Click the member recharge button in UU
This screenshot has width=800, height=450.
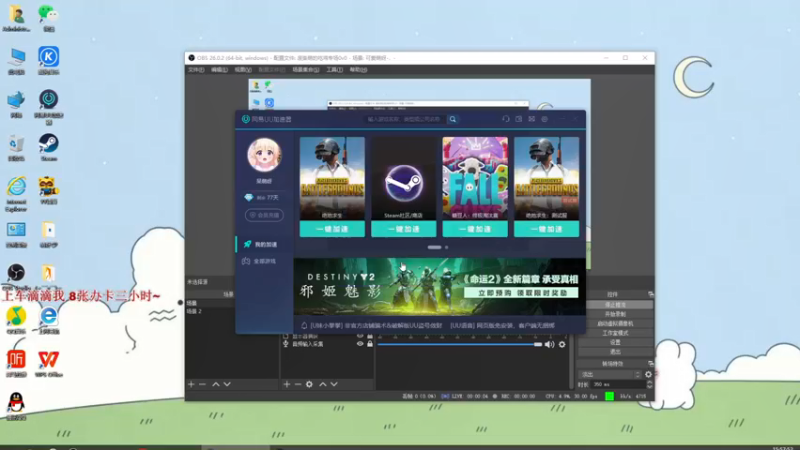(264, 215)
